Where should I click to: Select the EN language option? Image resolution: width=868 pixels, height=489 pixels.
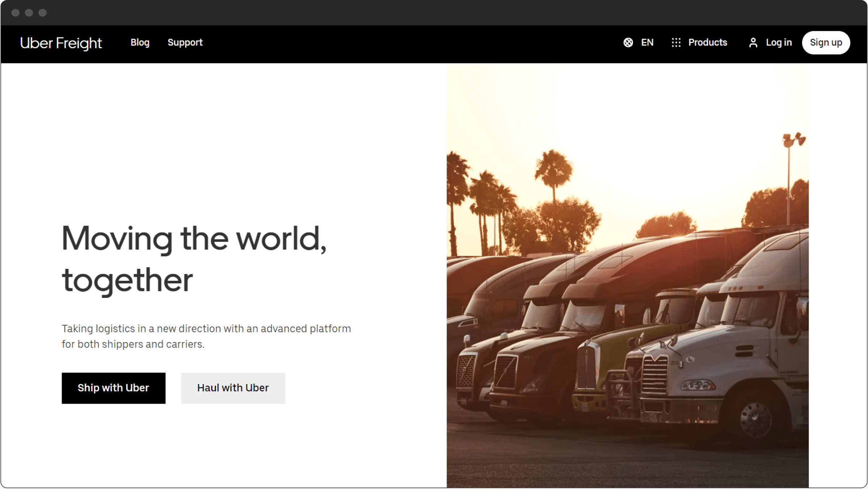(x=647, y=43)
